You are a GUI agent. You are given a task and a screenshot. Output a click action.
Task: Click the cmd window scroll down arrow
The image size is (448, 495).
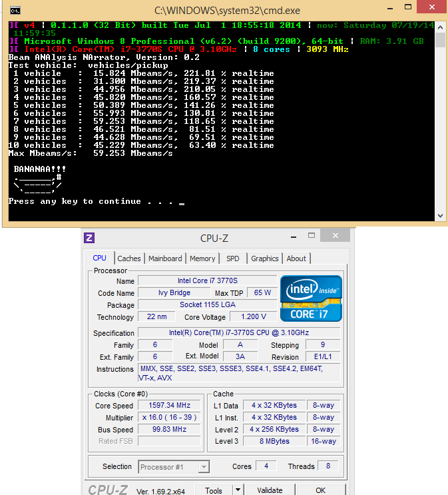440,216
